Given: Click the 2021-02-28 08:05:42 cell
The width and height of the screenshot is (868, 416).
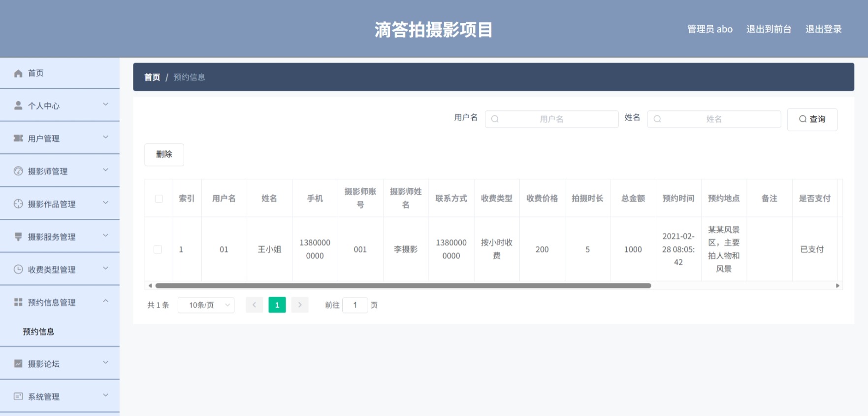Looking at the screenshot, I should [x=678, y=249].
